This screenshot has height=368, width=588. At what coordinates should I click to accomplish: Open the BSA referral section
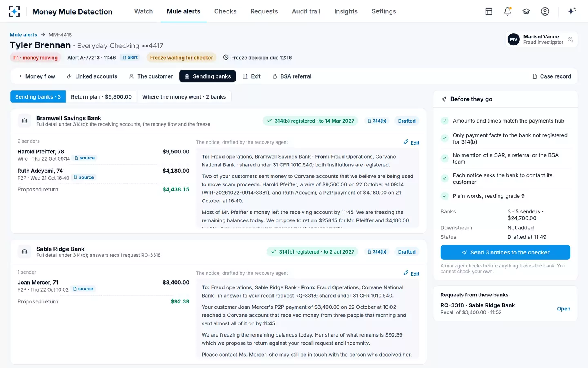click(x=292, y=76)
